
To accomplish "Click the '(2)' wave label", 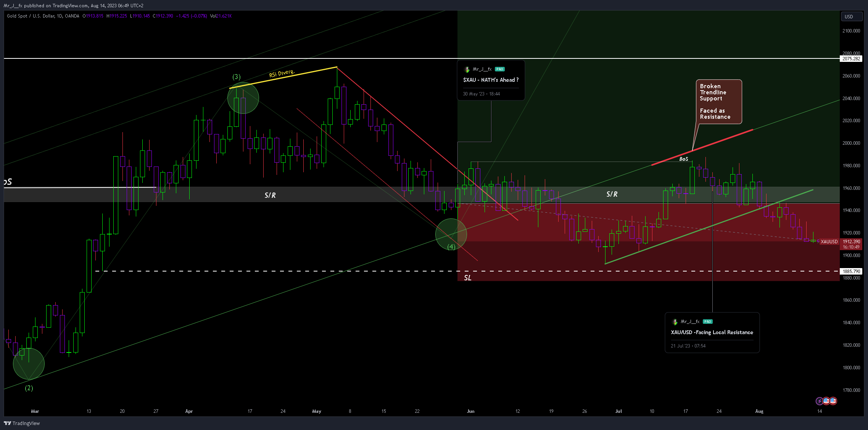I will [29, 388].
